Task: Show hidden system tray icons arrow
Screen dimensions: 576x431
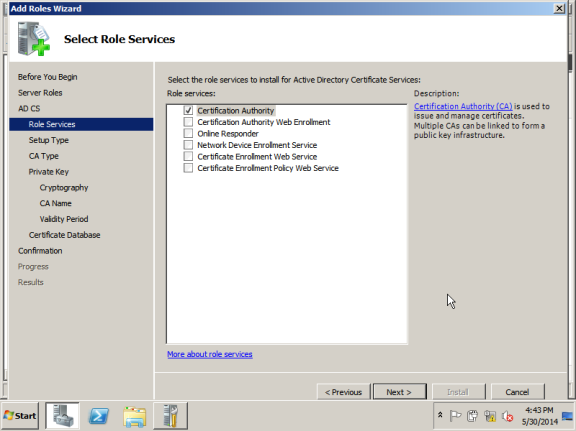Action: (x=440, y=415)
